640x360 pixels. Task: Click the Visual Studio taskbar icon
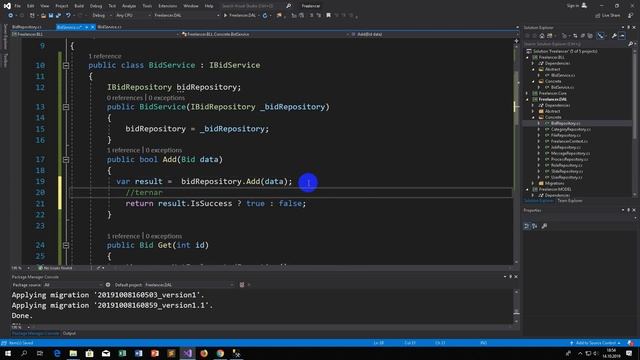point(187,353)
